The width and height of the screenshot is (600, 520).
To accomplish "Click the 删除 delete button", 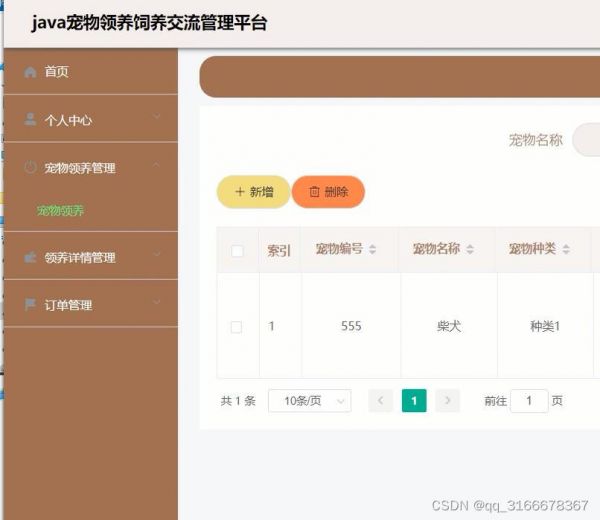I will click(328, 192).
